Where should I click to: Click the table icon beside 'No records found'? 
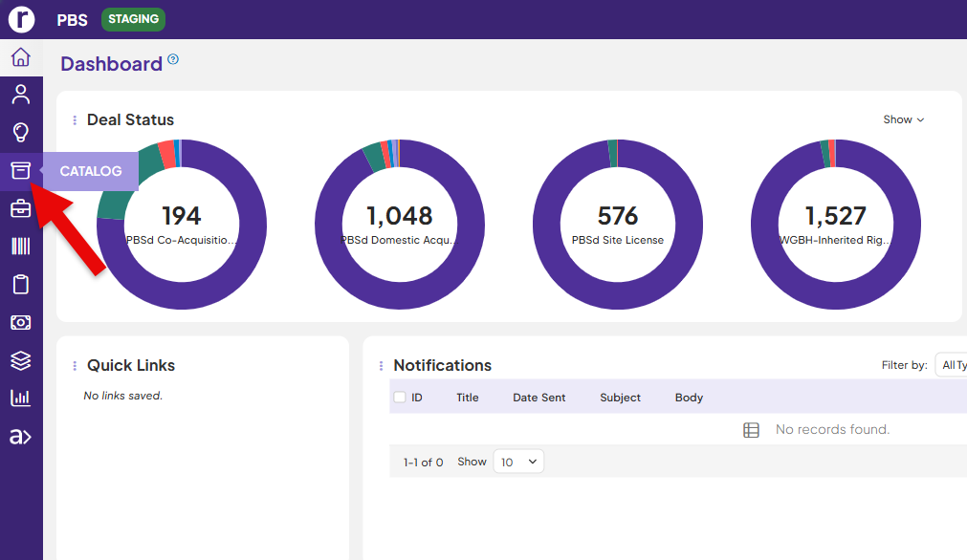[751, 430]
